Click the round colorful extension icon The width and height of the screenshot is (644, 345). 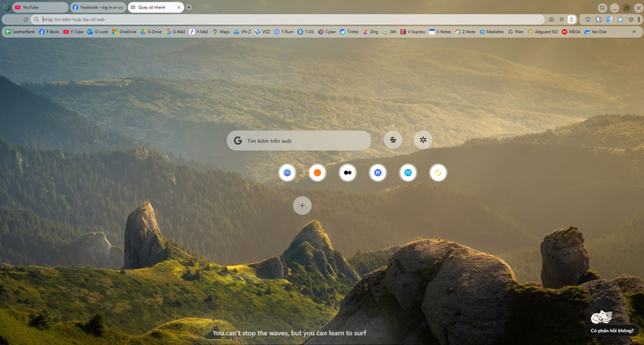click(621, 19)
